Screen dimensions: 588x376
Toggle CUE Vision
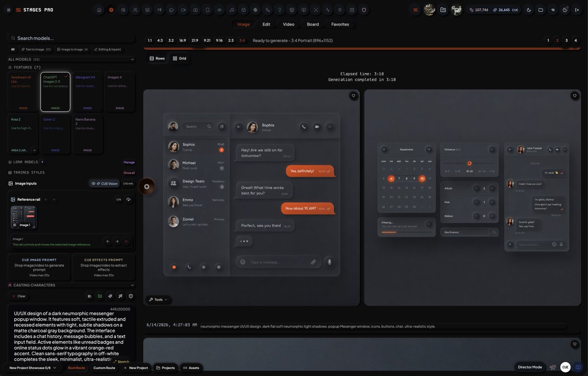[x=104, y=184]
